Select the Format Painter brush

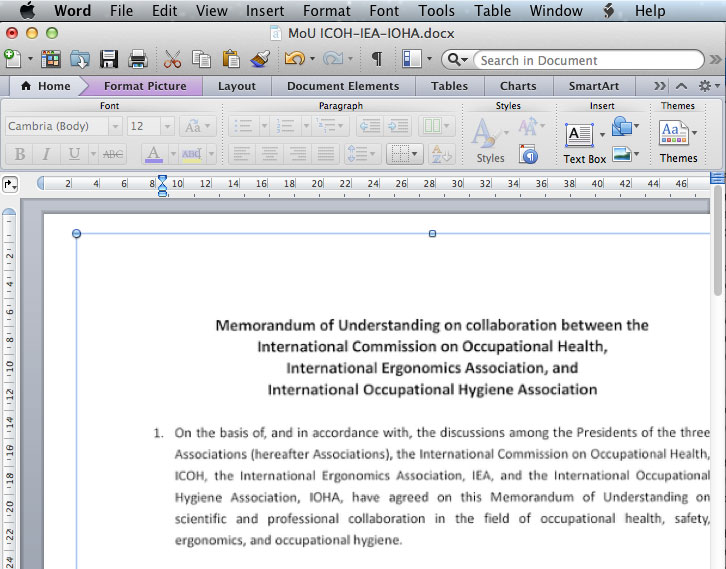tap(260, 59)
